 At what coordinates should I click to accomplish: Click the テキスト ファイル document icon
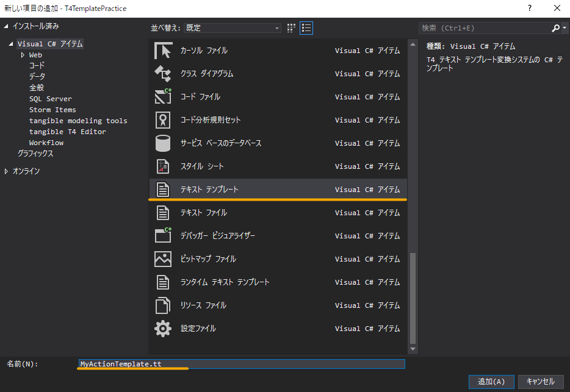tap(163, 213)
